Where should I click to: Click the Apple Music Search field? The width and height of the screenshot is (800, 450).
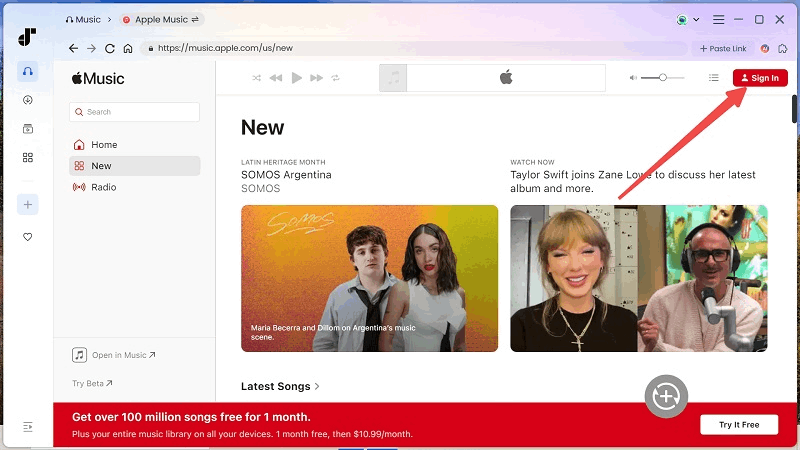pos(135,112)
